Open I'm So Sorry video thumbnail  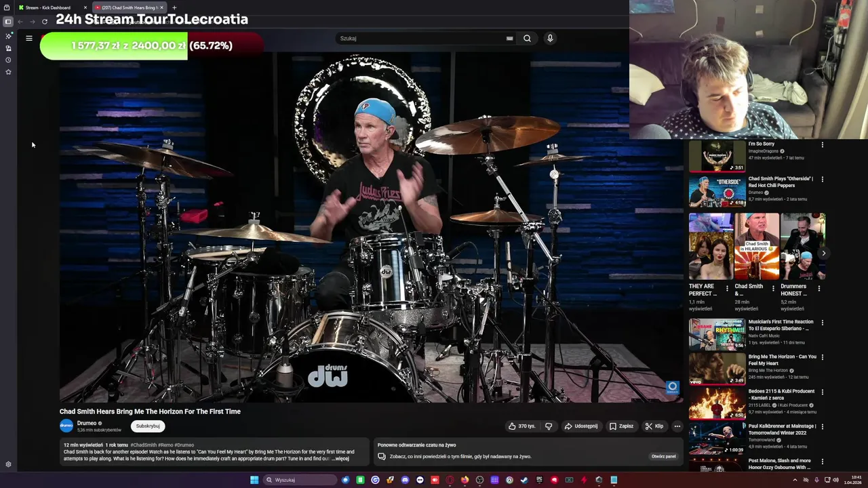pyautogui.click(x=717, y=157)
